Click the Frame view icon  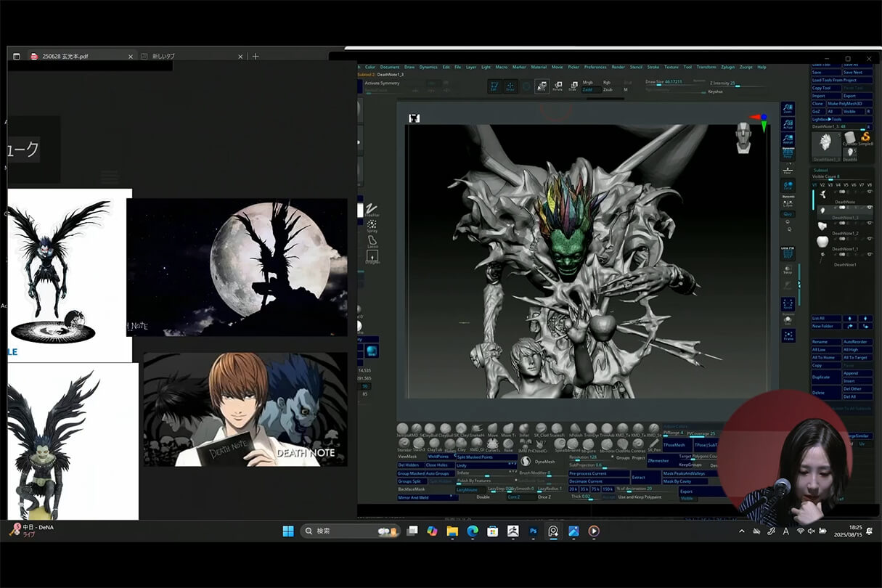pos(788,335)
